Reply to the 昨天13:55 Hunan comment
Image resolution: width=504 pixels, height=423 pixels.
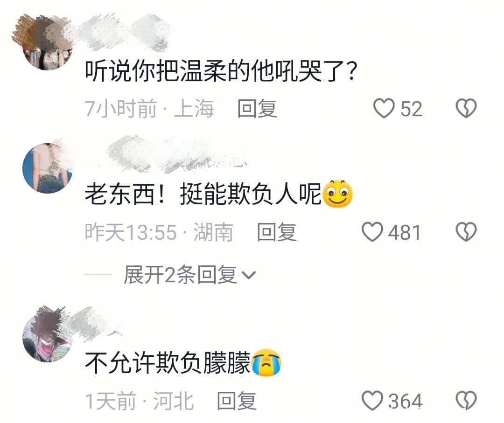(277, 232)
